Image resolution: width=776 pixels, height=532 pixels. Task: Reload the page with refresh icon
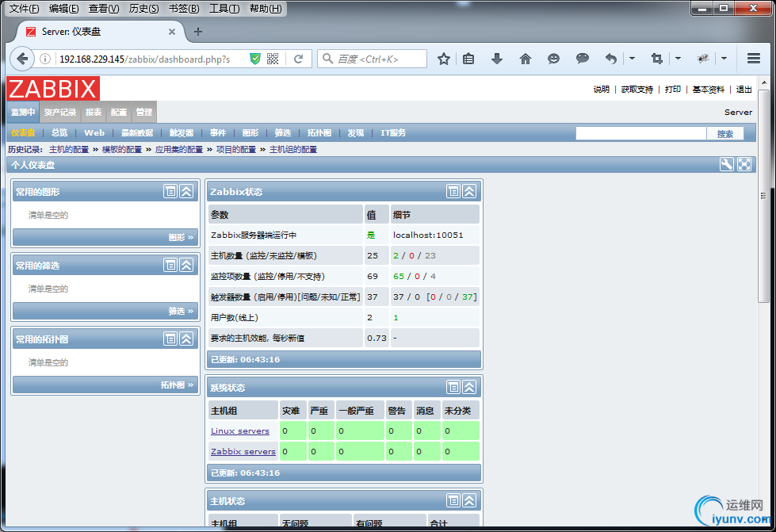pyautogui.click(x=298, y=59)
